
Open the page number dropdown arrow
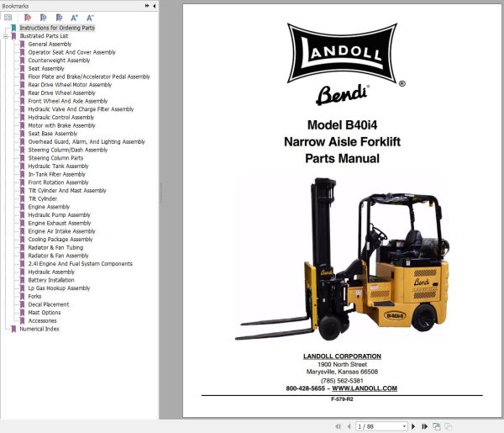[404, 426]
